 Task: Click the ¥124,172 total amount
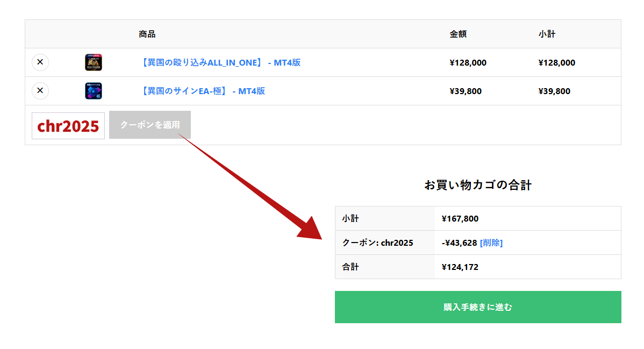pyautogui.click(x=460, y=267)
